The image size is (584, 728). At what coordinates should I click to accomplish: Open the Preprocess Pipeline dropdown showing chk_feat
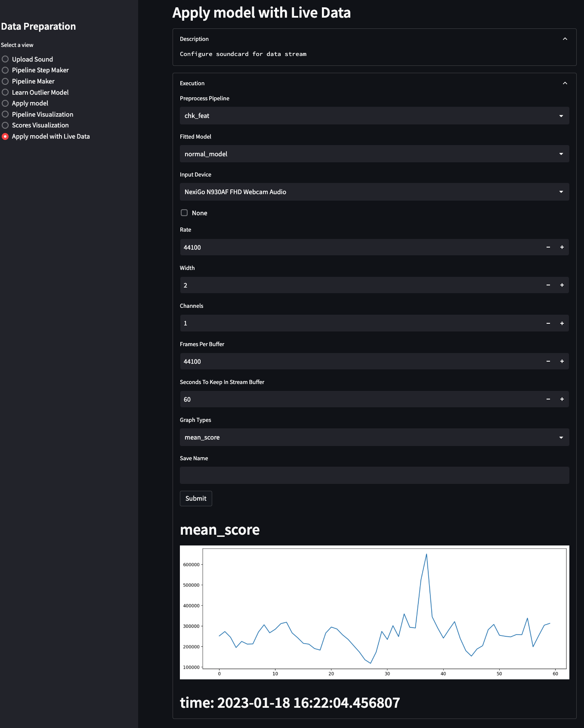[374, 115]
